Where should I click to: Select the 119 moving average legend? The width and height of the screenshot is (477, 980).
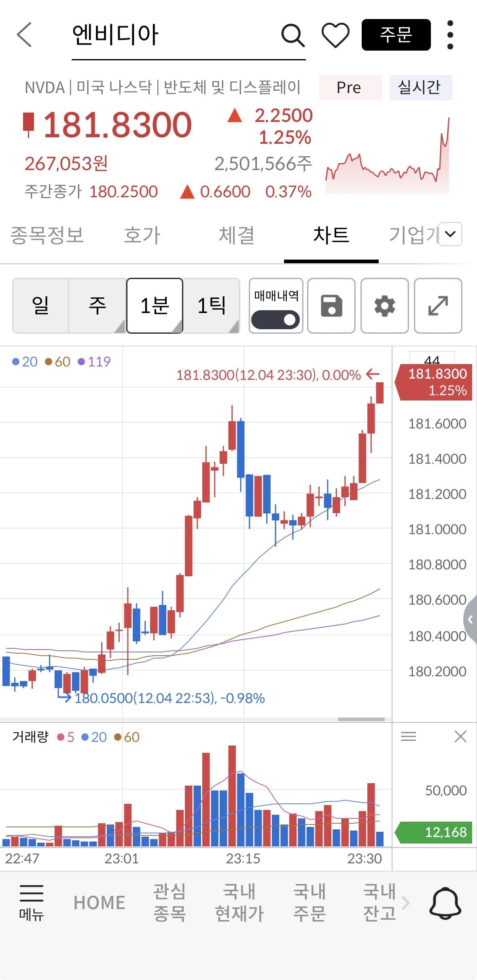(94, 362)
